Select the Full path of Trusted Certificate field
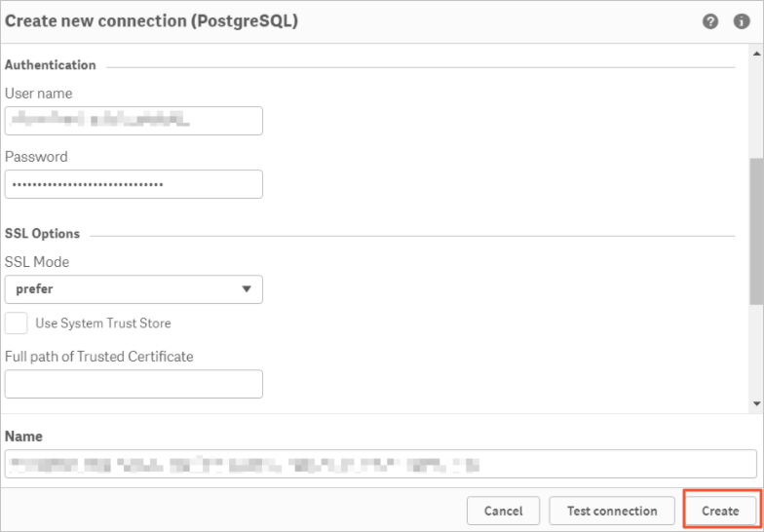This screenshot has width=764, height=532. tap(134, 384)
